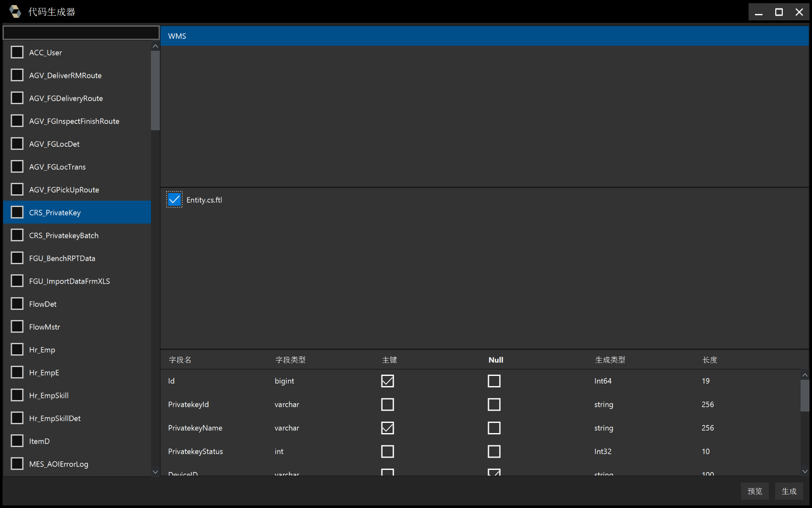Sort by 主键 column header
The width and height of the screenshot is (812, 508).
pyautogui.click(x=390, y=360)
